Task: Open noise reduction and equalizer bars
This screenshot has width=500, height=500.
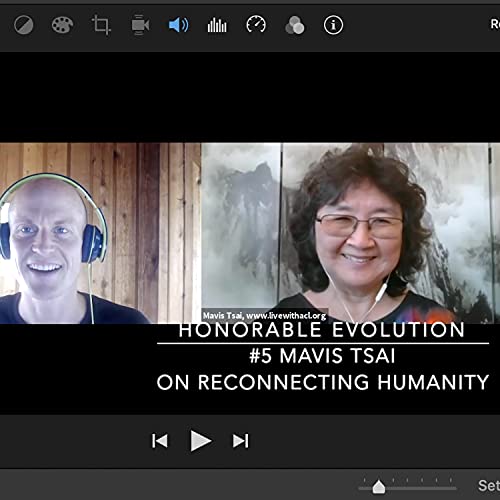Action: tap(217, 25)
